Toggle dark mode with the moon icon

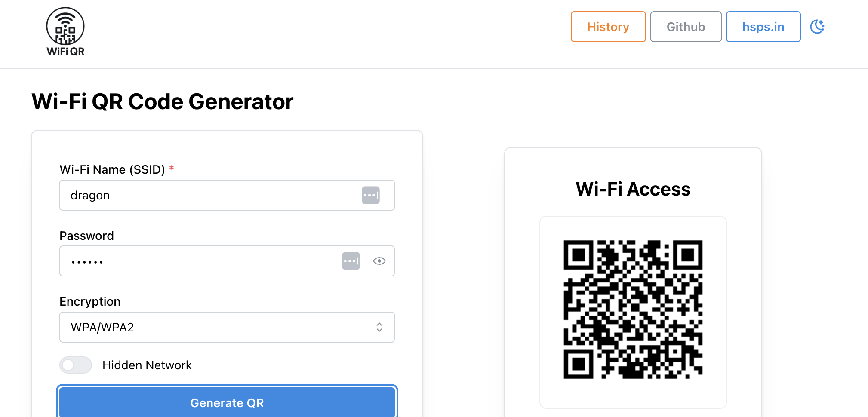[x=817, y=27]
